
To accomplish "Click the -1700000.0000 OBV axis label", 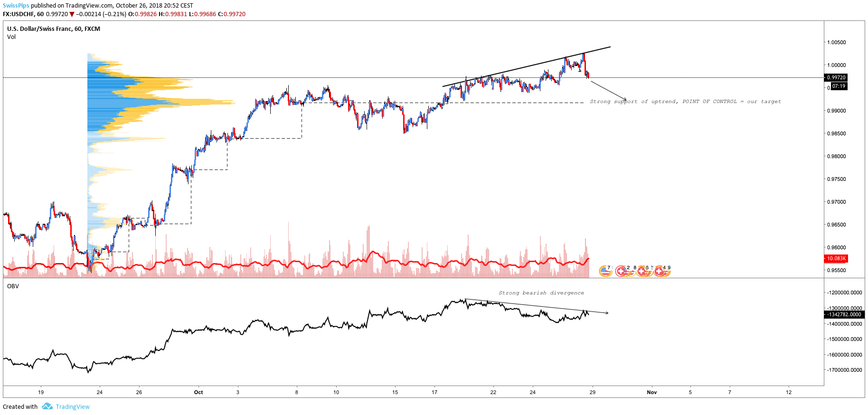I will coord(844,370).
